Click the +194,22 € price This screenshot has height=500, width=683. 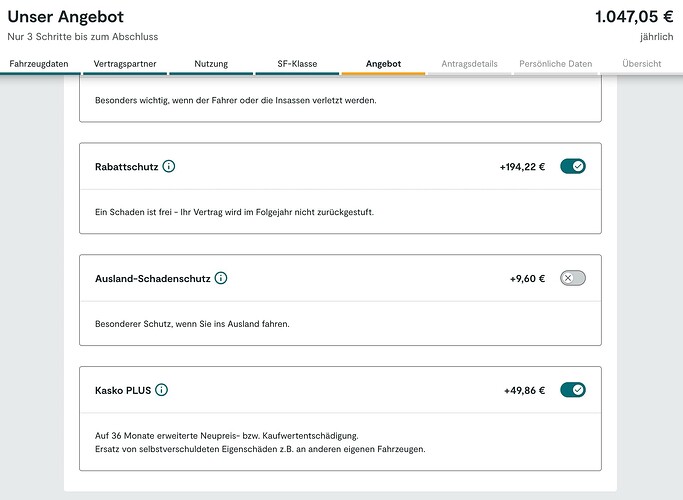[522, 167]
